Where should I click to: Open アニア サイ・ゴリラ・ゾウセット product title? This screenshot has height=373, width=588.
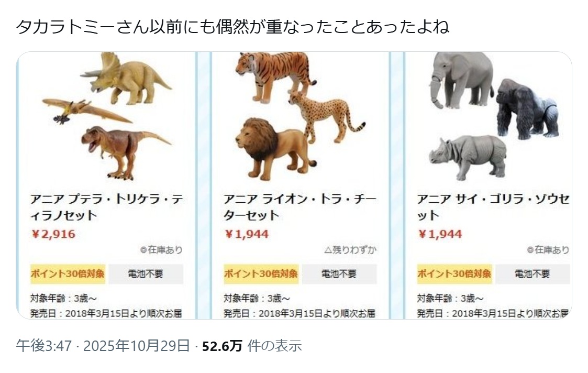tap(493, 207)
